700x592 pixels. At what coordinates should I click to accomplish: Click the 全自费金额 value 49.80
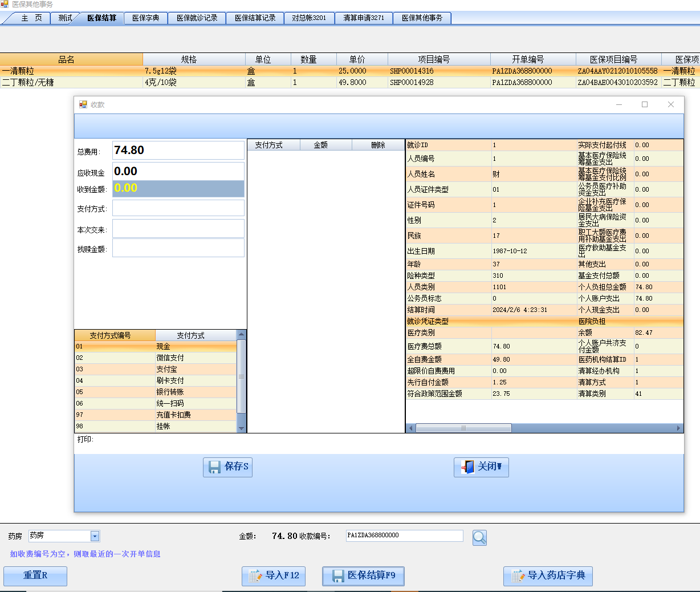(501, 360)
